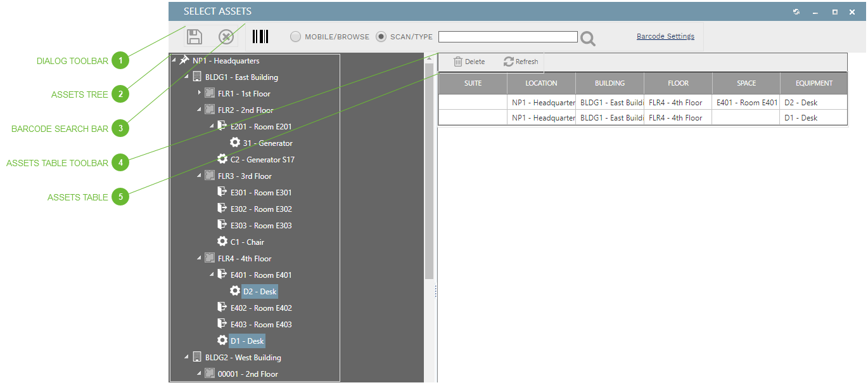The image size is (868, 385).
Task: Select the MOBILE/BROWSE radio button
Action: [x=295, y=37]
